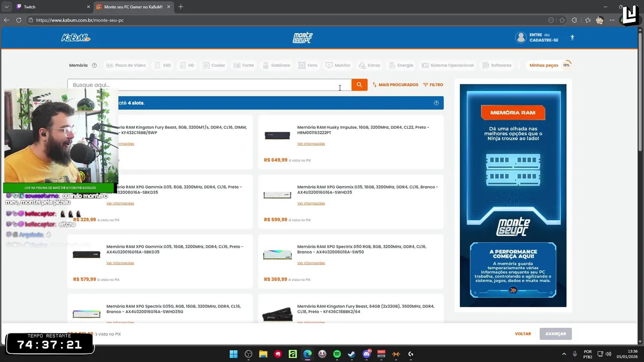Click the orange search magnifier button
Screen dimensions: 644x362
tap(359, 85)
